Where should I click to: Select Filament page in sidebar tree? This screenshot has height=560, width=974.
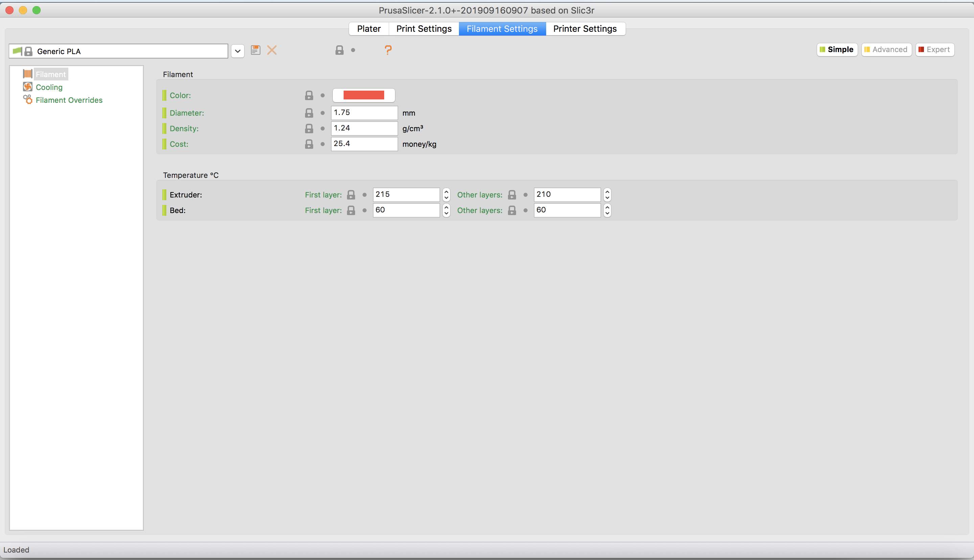coord(51,74)
